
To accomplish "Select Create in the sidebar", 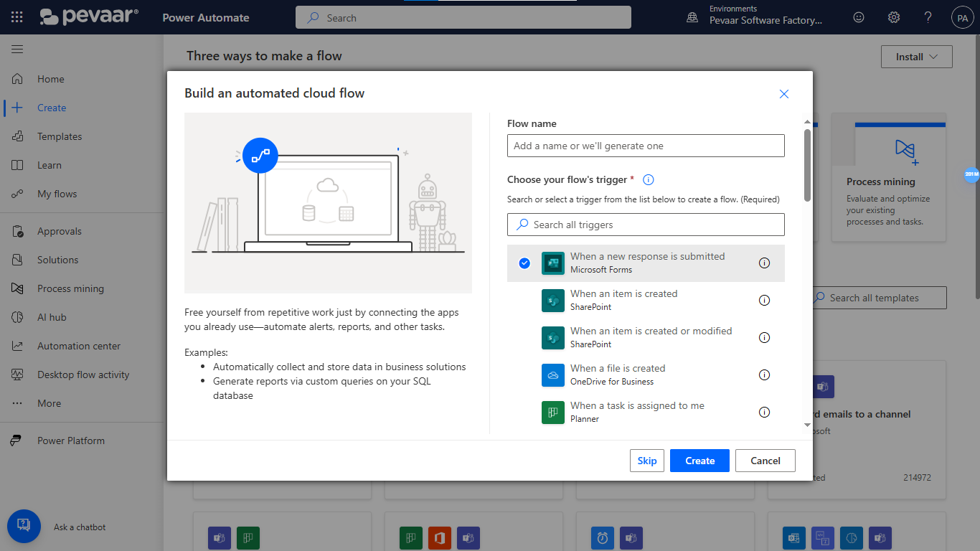I will [x=52, y=108].
